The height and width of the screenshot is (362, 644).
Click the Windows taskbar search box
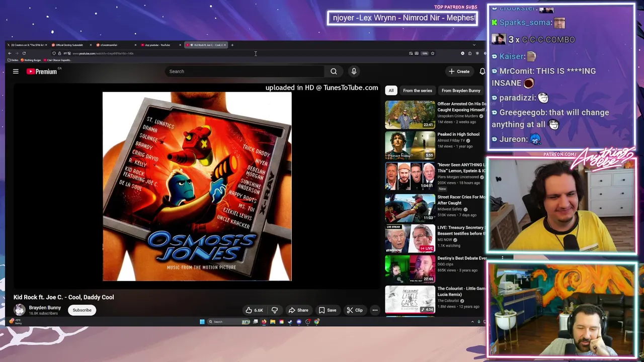pos(229,322)
